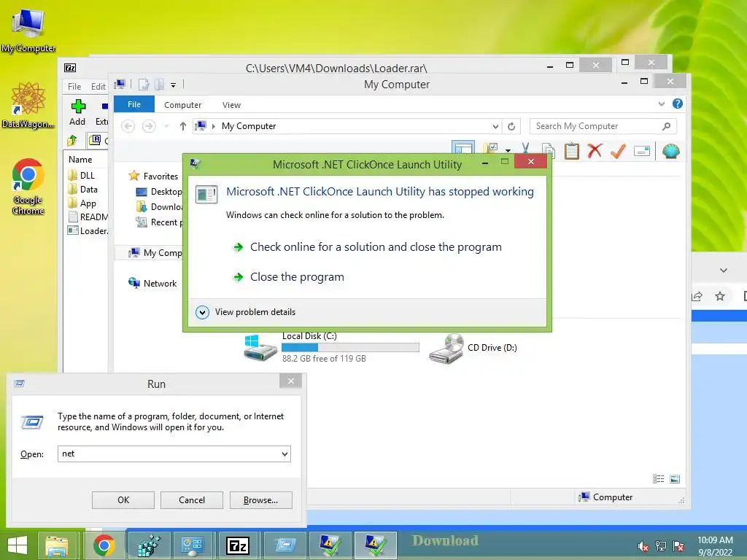
Task: Open the File menu in 7-Zip window
Action: [x=74, y=86]
